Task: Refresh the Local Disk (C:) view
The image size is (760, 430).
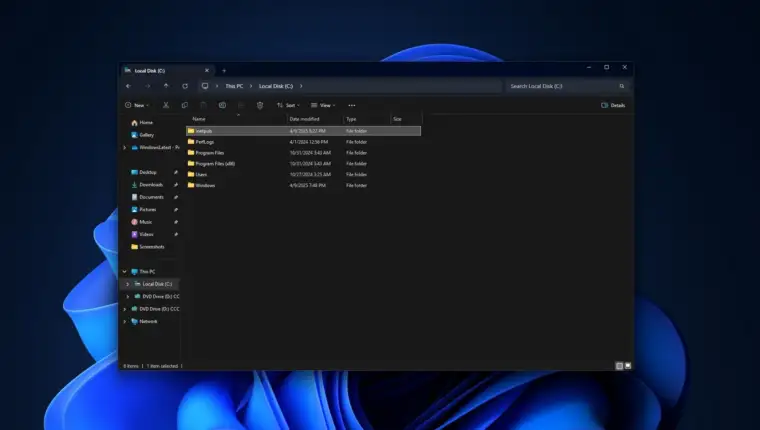Action: click(185, 86)
